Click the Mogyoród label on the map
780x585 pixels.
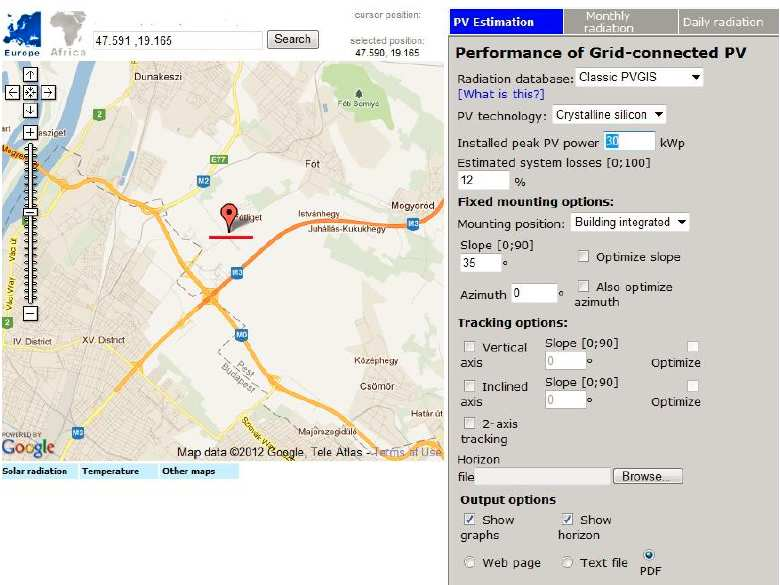412,205
